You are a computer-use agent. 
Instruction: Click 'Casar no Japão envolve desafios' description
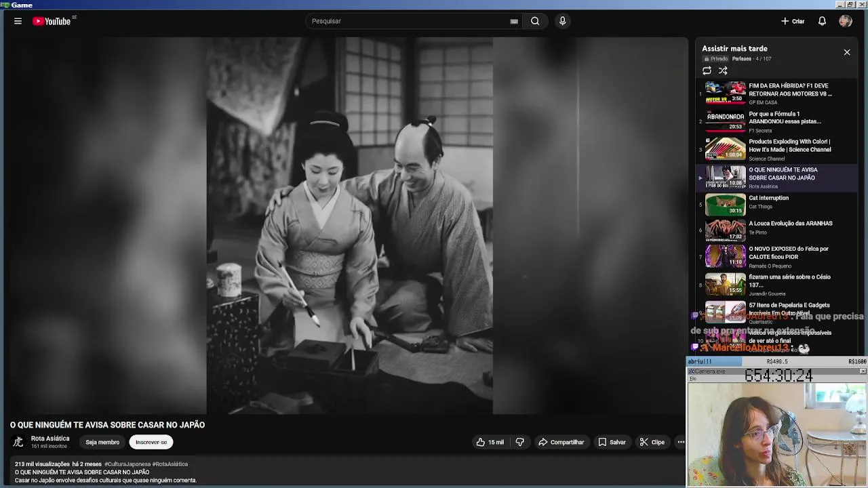106,481
